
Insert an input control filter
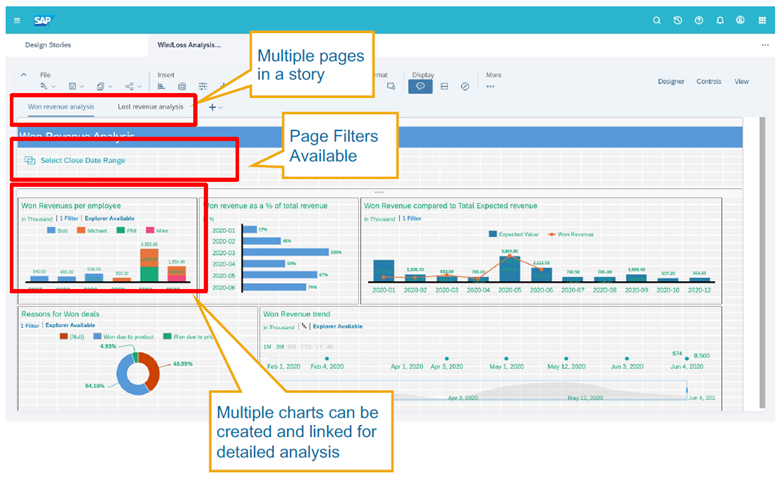pyautogui.click(x=203, y=87)
